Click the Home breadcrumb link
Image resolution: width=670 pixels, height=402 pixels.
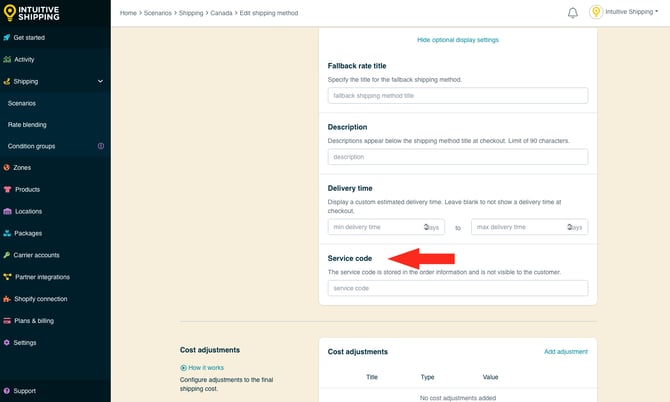(128, 13)
